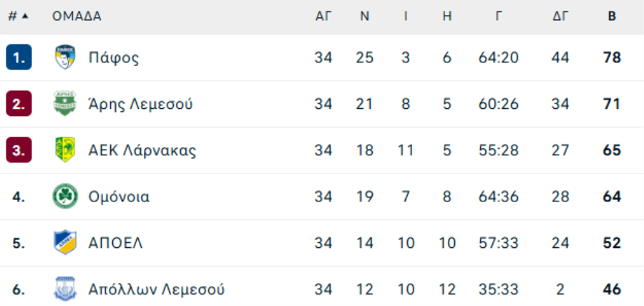Open the Πάφος team name link
Viewport: 644px width, 306px height.
[x=114, y=58]
